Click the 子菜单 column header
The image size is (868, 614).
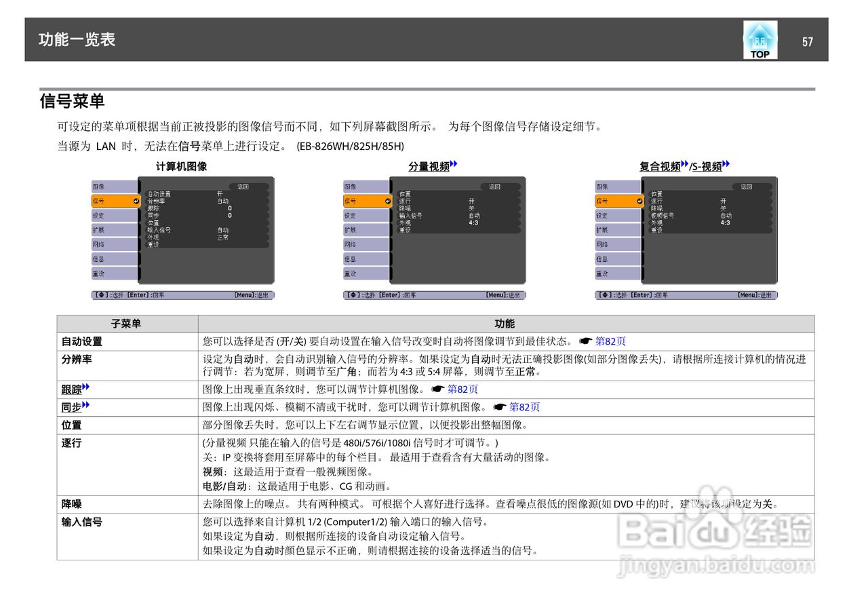pos(127,324)
